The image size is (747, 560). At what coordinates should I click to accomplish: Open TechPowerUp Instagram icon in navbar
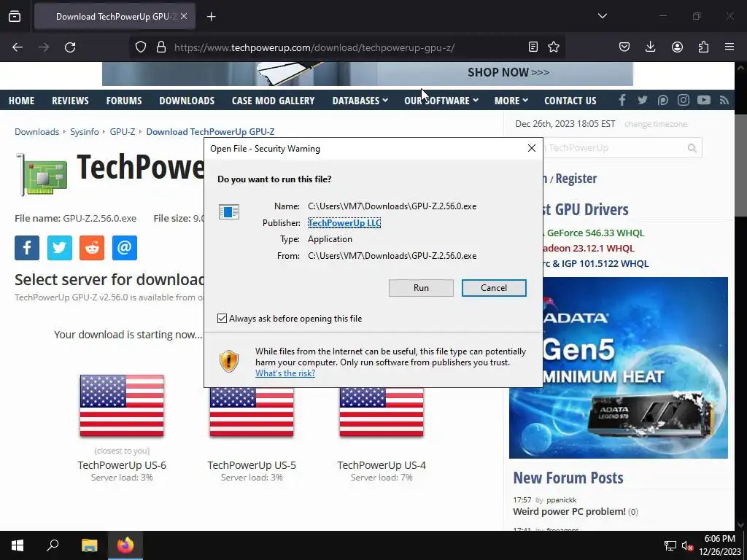click(x=683, y=100)
